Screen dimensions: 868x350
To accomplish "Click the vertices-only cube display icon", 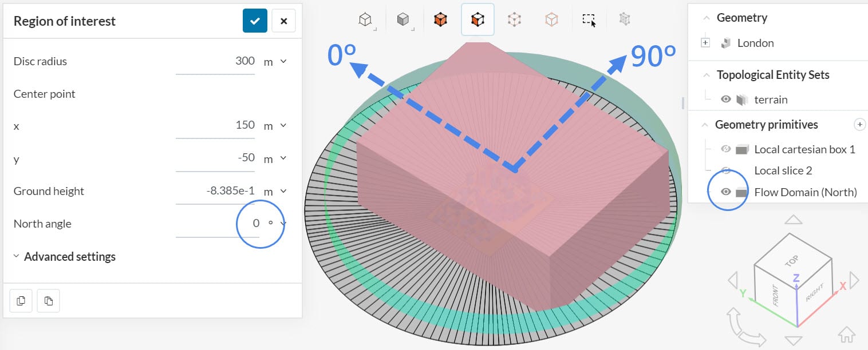I will [514, 19].
